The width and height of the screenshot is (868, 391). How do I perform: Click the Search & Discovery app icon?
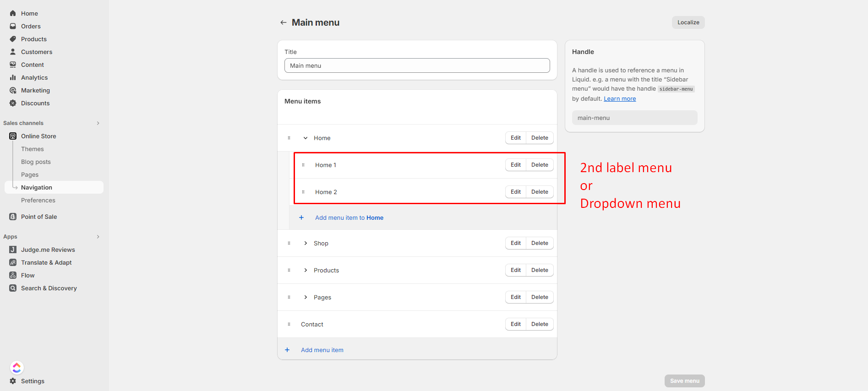(x=13, y=288)
